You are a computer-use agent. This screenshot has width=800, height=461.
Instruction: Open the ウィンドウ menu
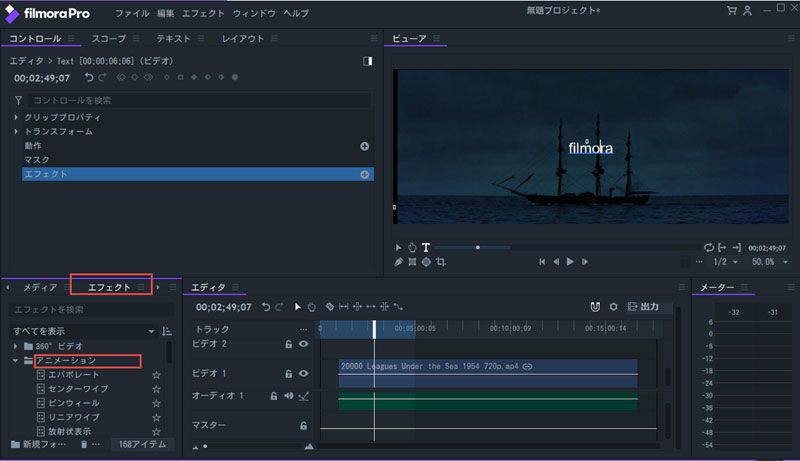(x=254, y=13)
